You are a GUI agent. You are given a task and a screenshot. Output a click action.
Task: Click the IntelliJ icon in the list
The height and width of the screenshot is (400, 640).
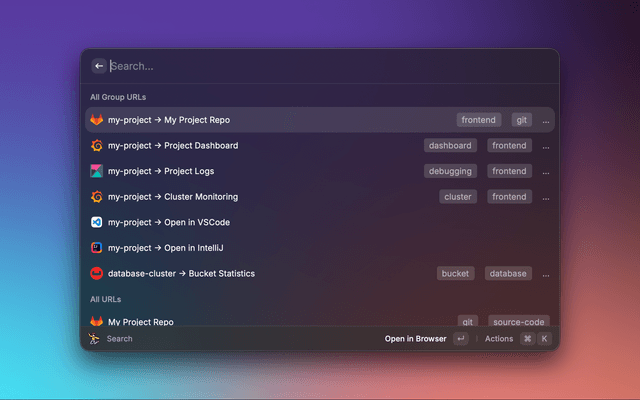pos(97,248)
